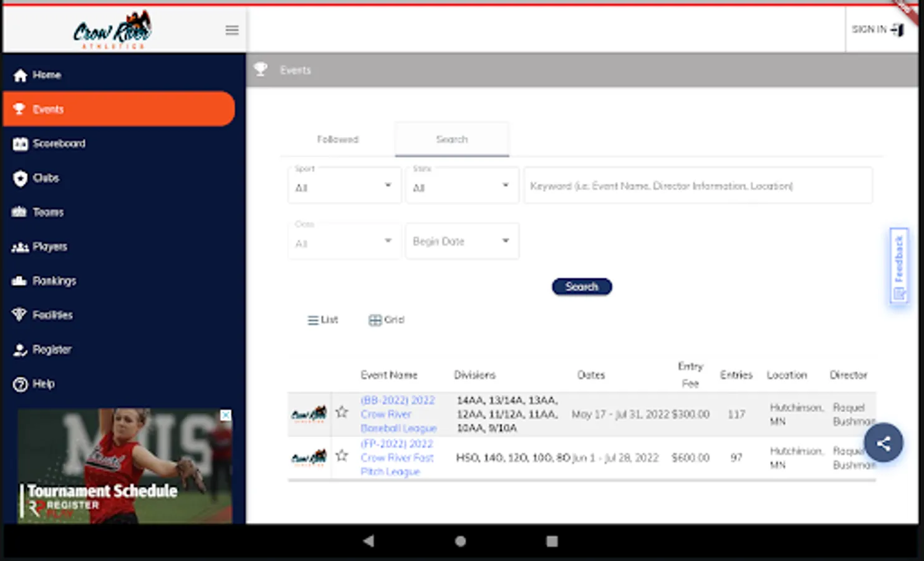Click the Search button
924x561 pixels.
[582, 287]
